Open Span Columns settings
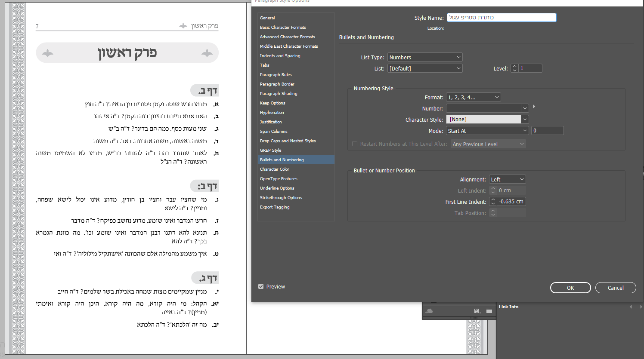This screenshot has width=644, height=359. [296, 132]
